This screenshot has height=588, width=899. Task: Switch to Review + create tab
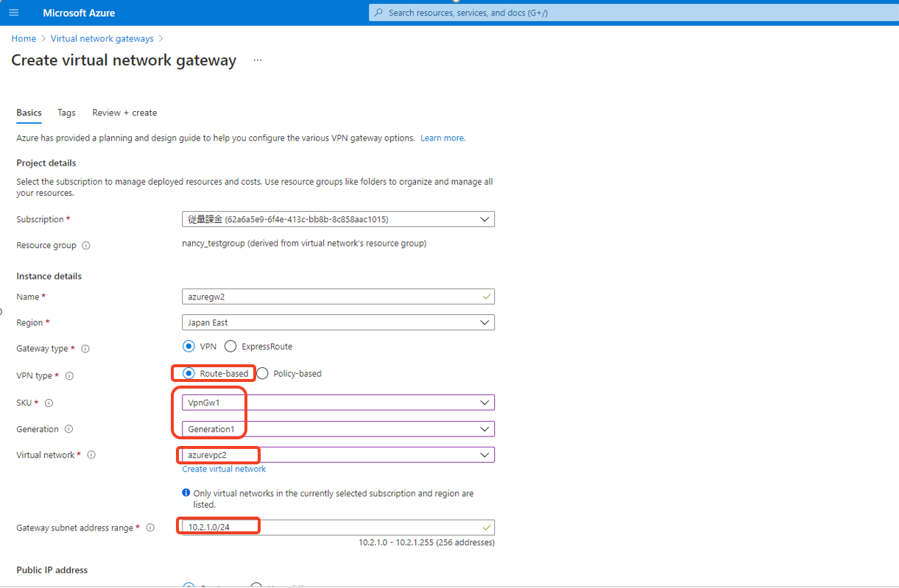[124, 113]
